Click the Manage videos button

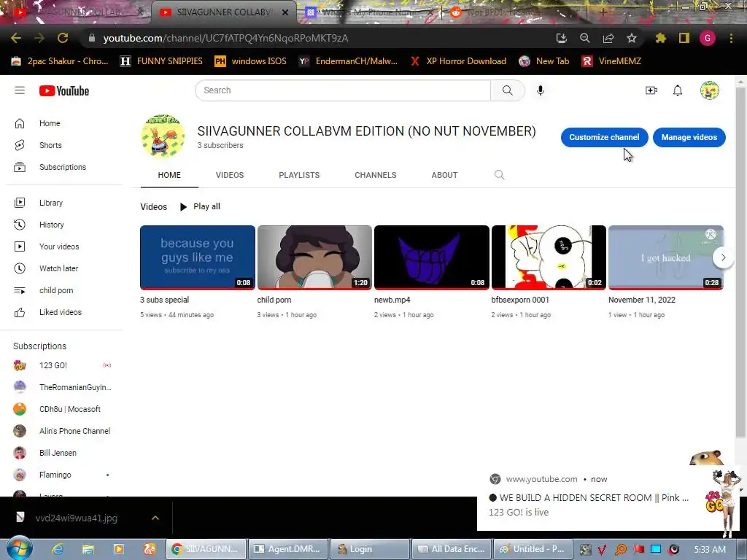point(689,137)
